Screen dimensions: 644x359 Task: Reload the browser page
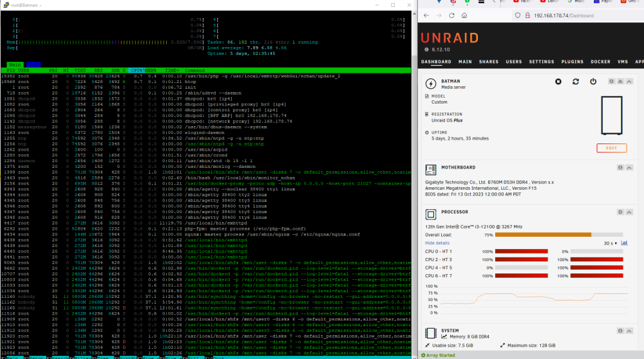tap(452, 15)
